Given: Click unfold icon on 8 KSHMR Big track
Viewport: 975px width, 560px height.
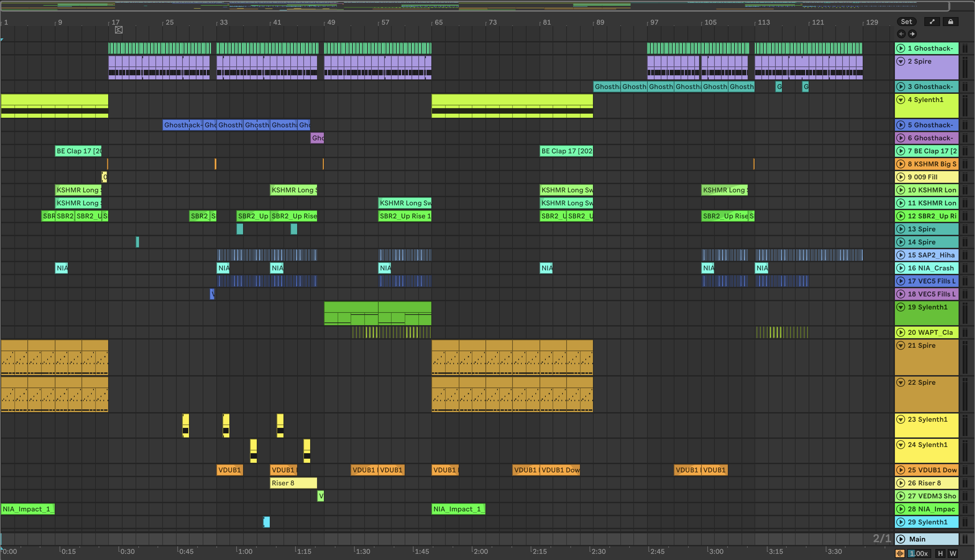Looking at the screenshot, I should pyautogui.click(x=900, y=164).
